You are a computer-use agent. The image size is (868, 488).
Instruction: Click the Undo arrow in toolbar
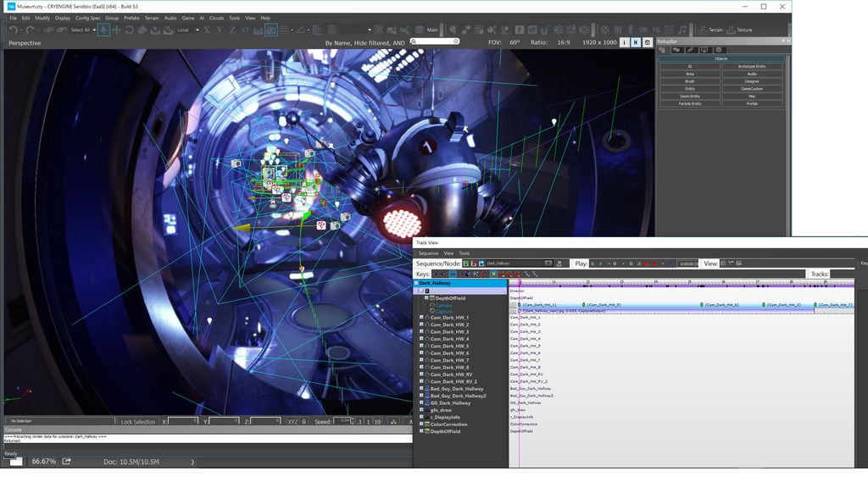click(13, 30)
